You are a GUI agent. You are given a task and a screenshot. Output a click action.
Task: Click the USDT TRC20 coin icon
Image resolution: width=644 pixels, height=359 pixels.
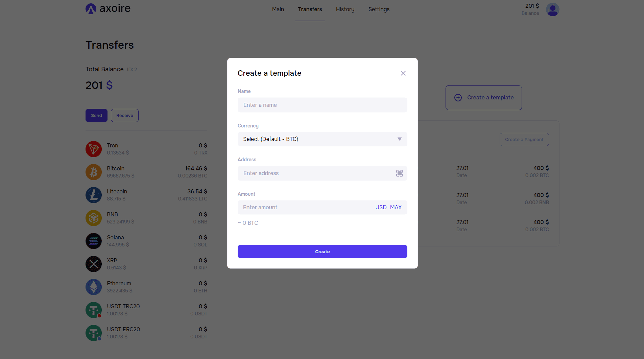[x=94, y=310]
